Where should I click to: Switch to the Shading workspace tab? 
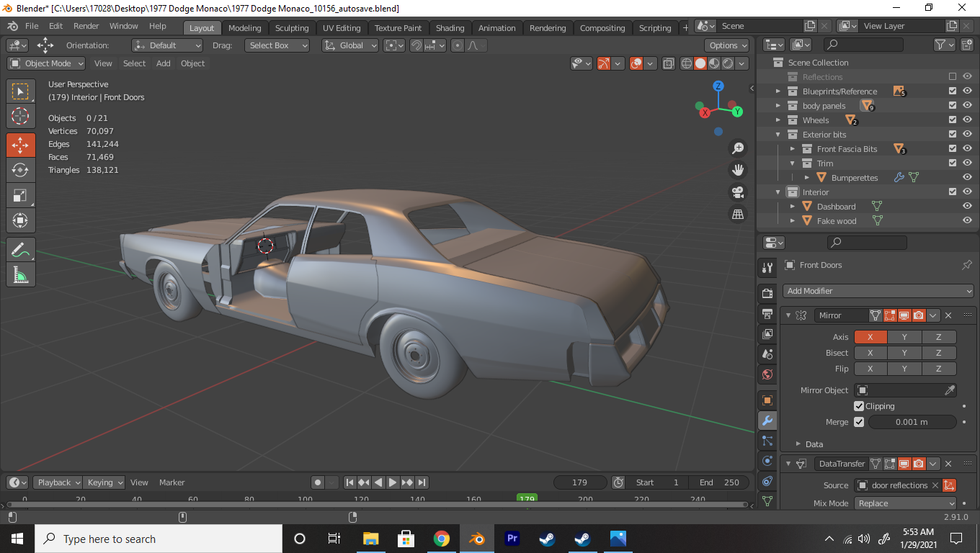pyautogui.click(x=450, y=28)
